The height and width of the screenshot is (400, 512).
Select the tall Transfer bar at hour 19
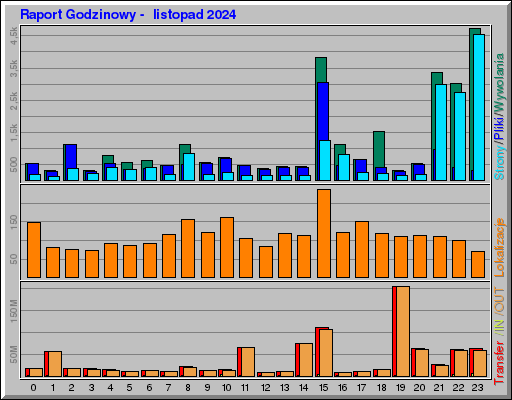pyautogui.click(x=401, y=331)
